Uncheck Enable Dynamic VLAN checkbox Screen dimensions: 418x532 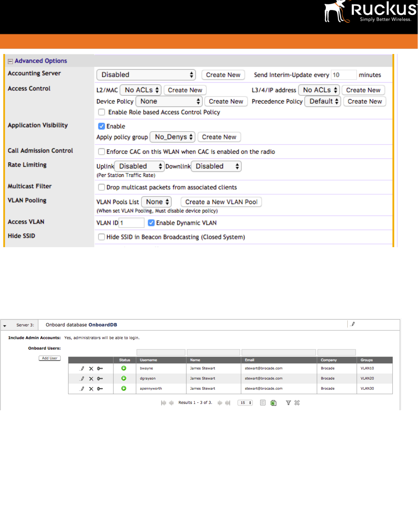(x=151, y=223)
